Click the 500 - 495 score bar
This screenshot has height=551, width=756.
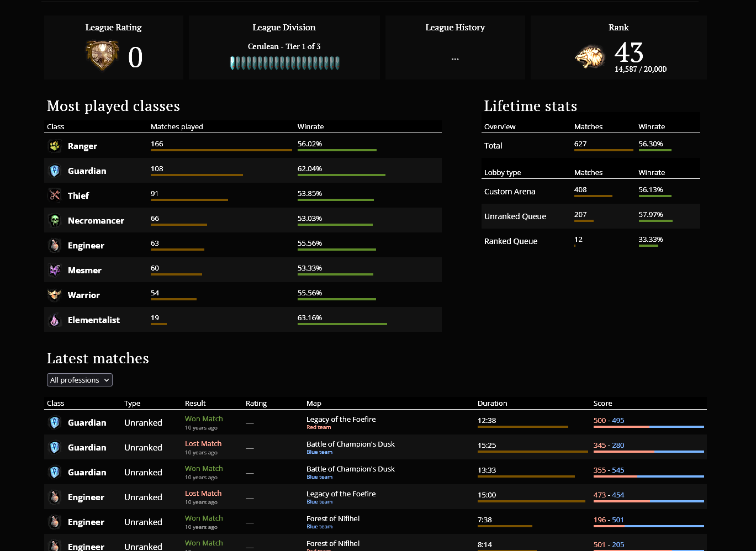pos(649,427)
